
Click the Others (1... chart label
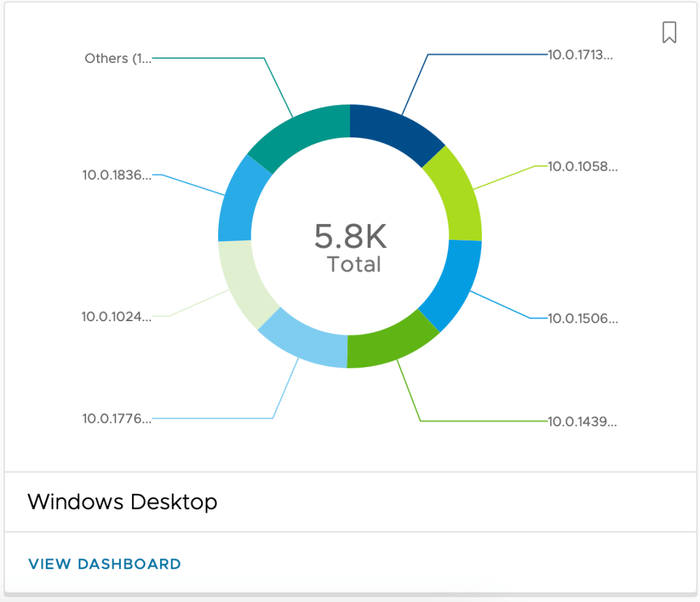coord(117,59)
